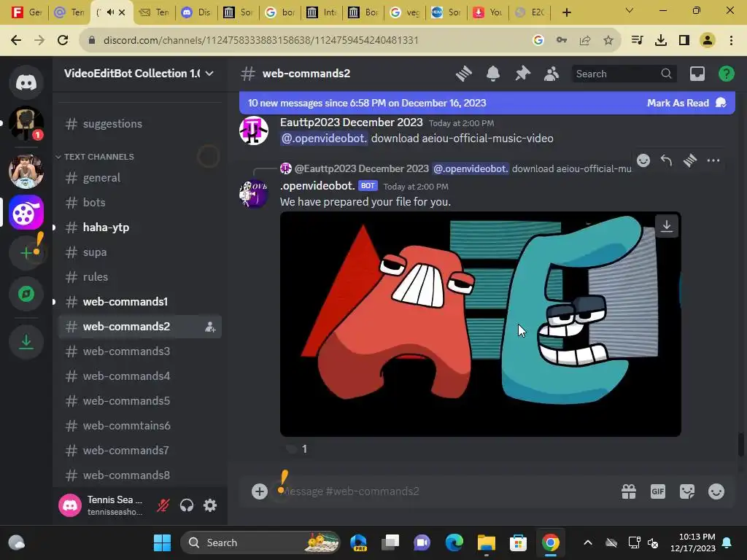This screenshot has height=560, width=747.
Task: Toggle the notification bell for web-commands2
Action: [x=493, y=74]
